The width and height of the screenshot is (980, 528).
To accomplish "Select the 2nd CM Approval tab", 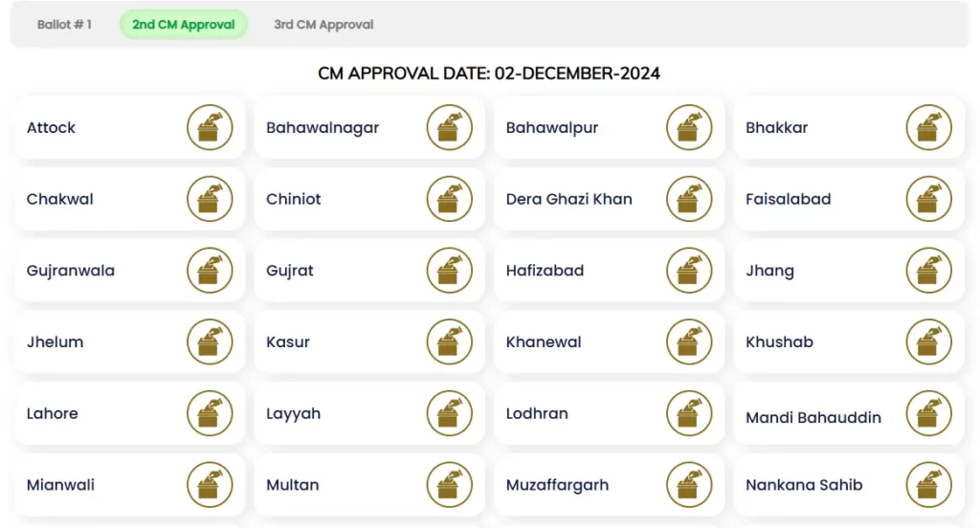I will (184, 25).
